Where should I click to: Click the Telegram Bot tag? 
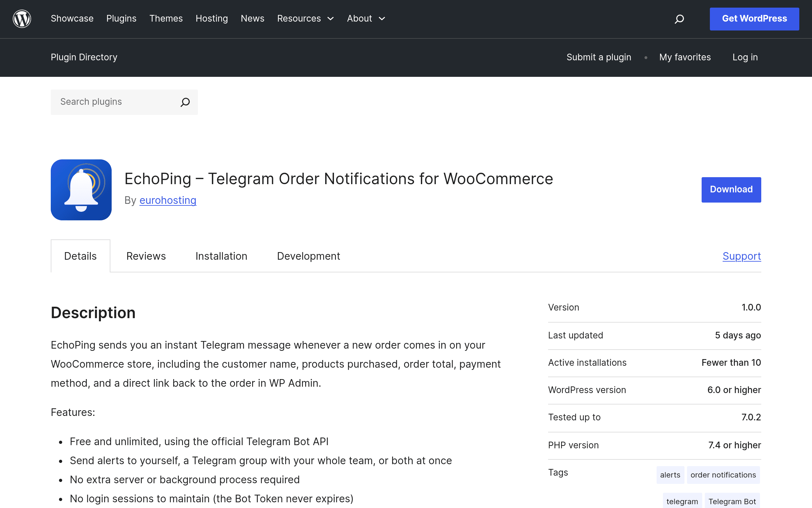732,501
